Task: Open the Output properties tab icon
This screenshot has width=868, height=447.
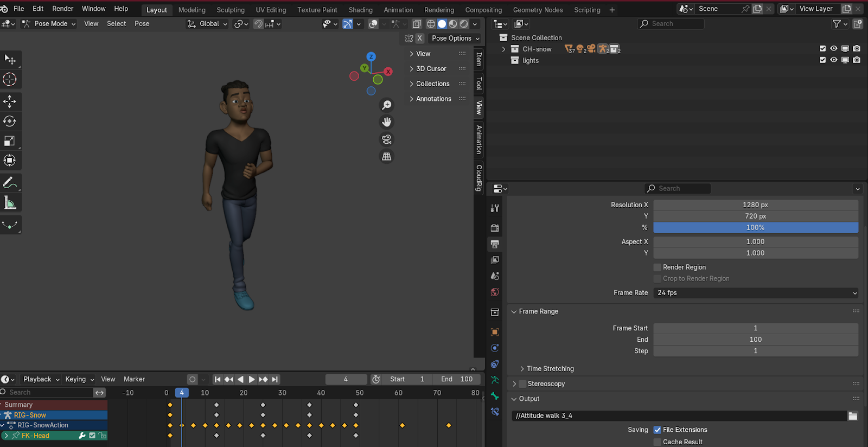Action: 495,244
